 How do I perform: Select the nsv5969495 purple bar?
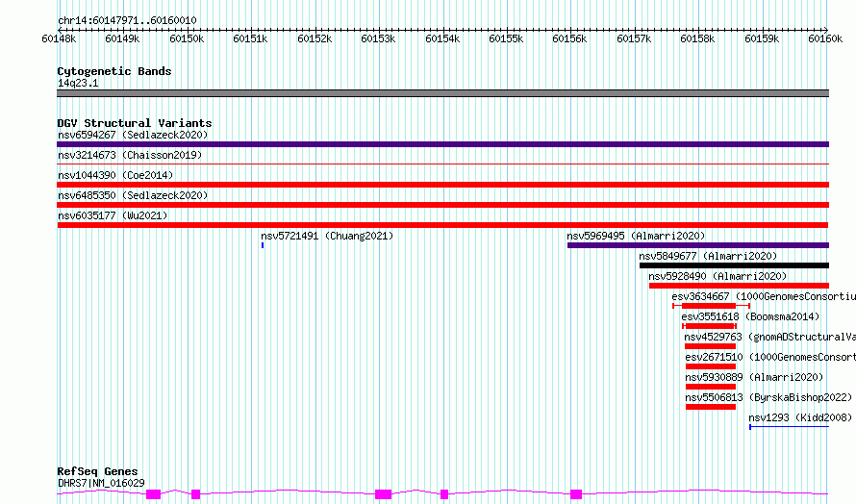click(x=698, y=245)
